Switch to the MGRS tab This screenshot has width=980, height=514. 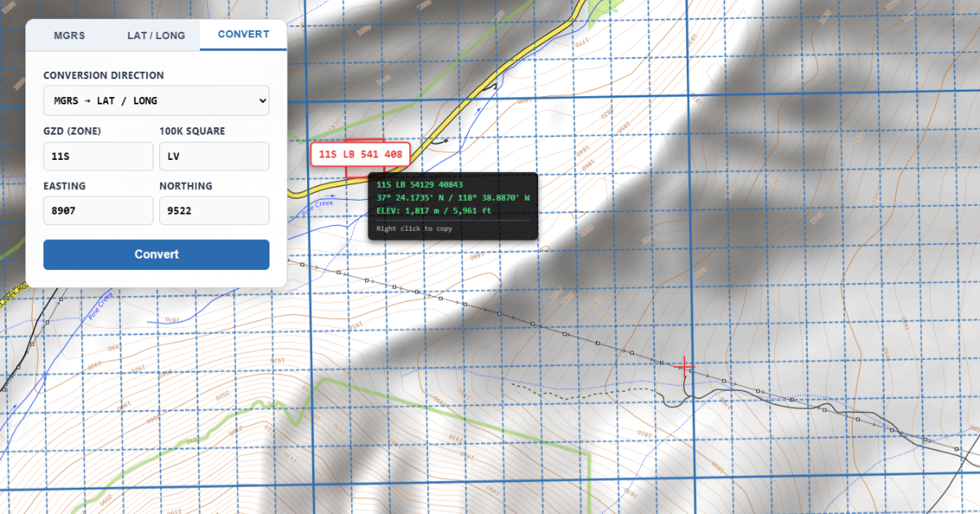(x=69, y=35)
